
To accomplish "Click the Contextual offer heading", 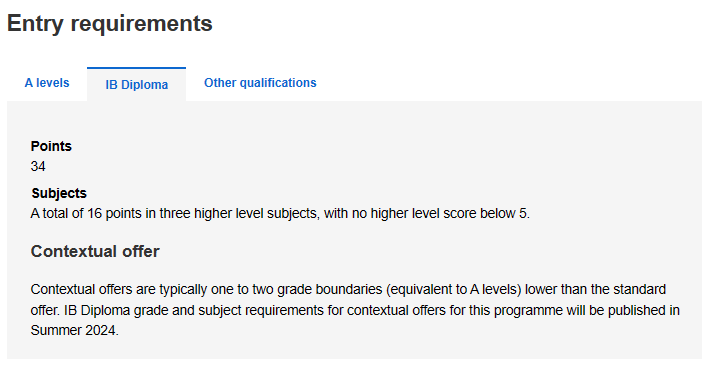I will tap(95, 251).
